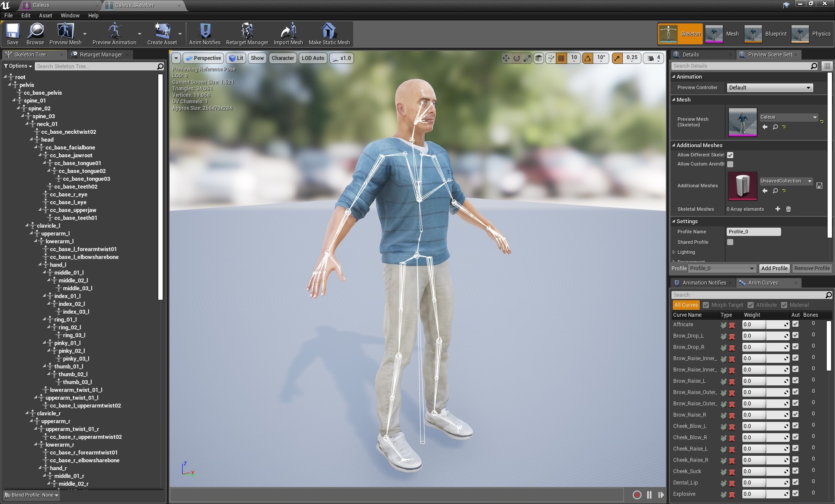Collapse the spine_01 bone node
The height and width of the screenshot is (504, 835).
point(14,100)
